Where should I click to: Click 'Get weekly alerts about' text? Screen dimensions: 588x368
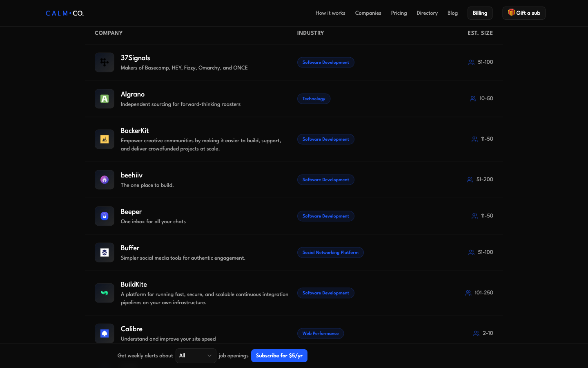point(145,356)
